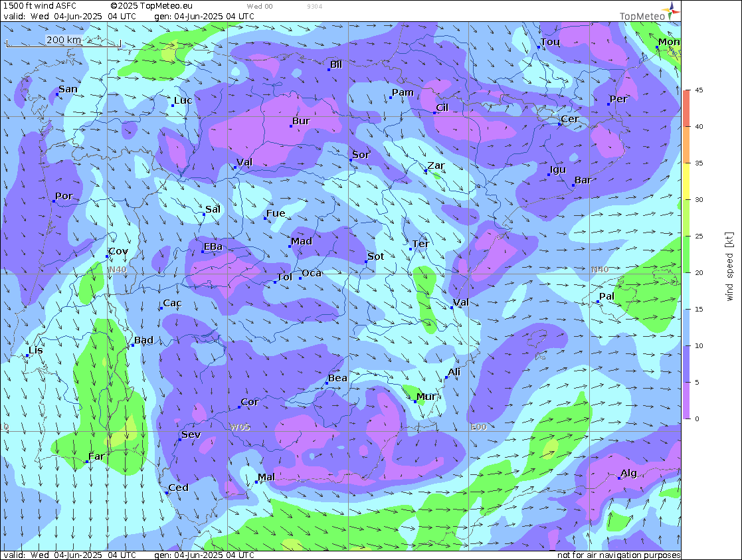The image size is (742, 560).
Task: Click the 'Por' city label
Action: tap(64, 196)
